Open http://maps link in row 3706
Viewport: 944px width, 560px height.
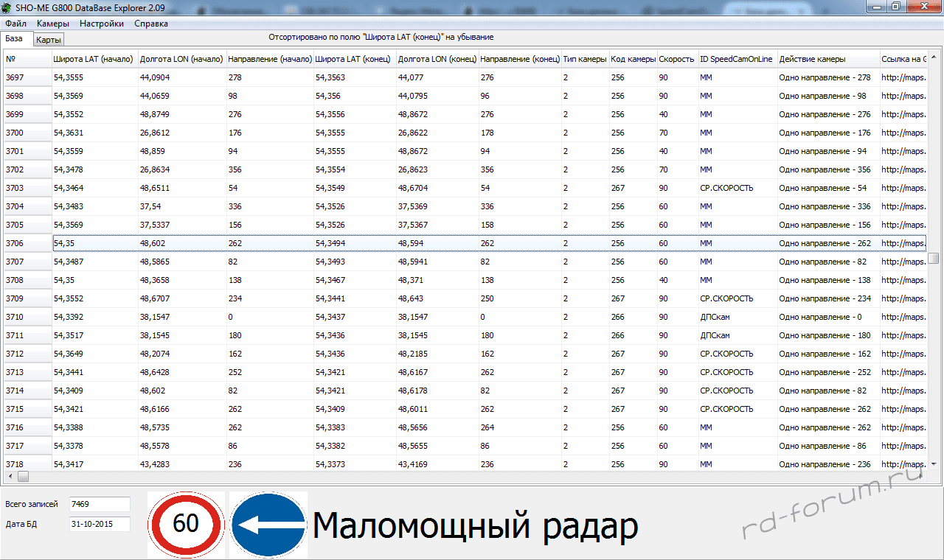point(903,243)
